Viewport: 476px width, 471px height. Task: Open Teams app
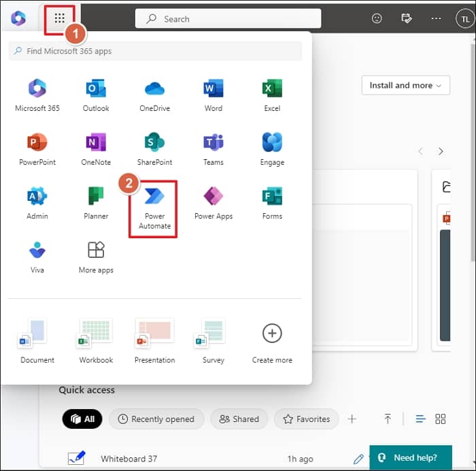pyautogui.click(x=214, y=149)
